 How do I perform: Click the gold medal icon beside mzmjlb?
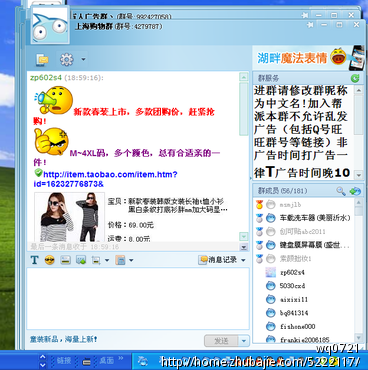pos(259,204)
